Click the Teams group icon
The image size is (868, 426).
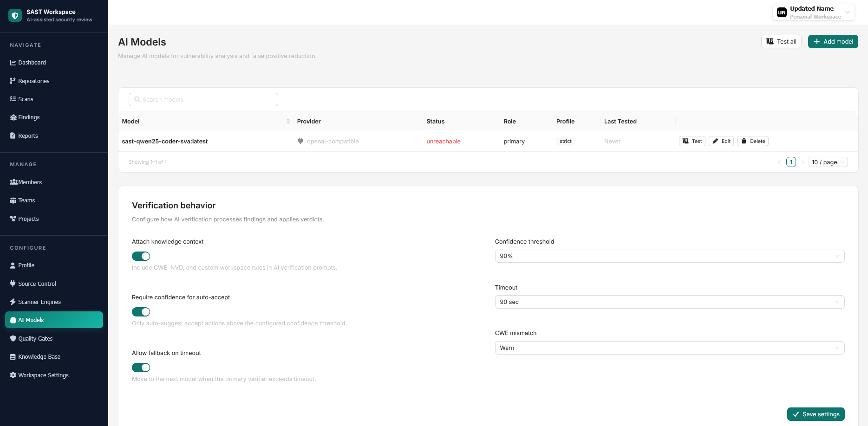tap(13, 200)
